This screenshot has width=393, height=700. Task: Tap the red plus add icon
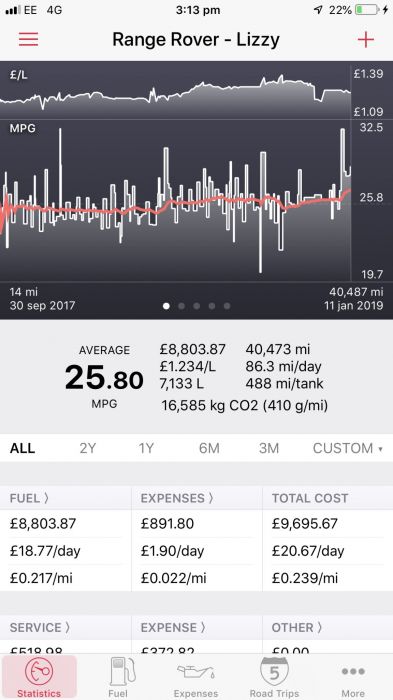coord(365,40)
